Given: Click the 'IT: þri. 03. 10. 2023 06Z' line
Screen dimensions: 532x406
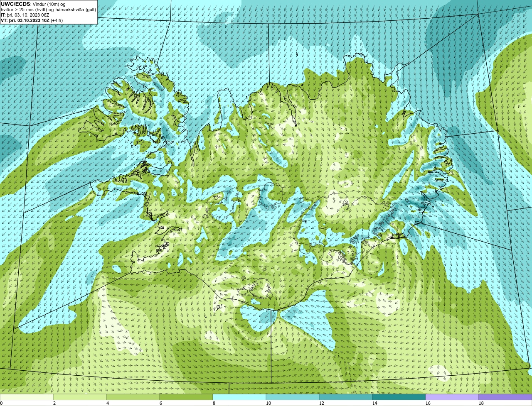Looking at the screenshot, I should pos(25,15).
